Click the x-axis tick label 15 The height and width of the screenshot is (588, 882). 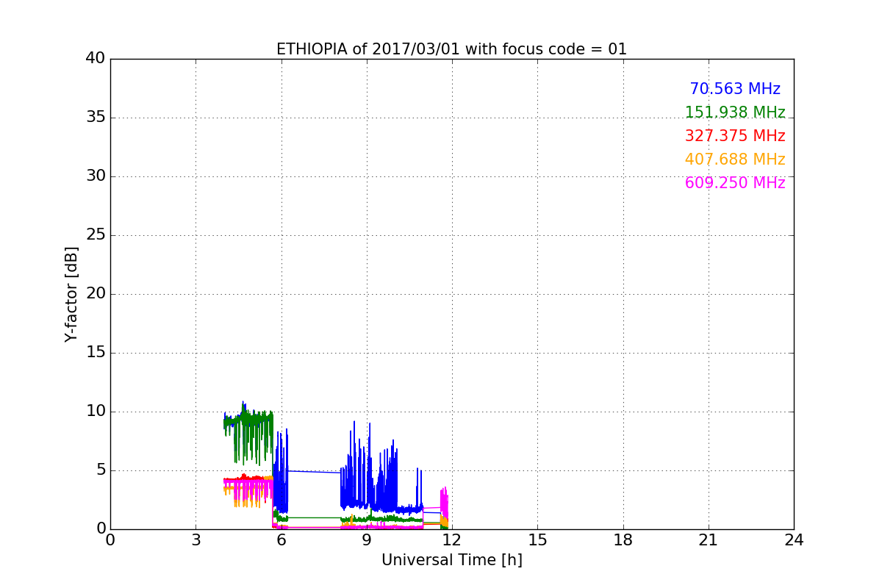tap(537, 539)
